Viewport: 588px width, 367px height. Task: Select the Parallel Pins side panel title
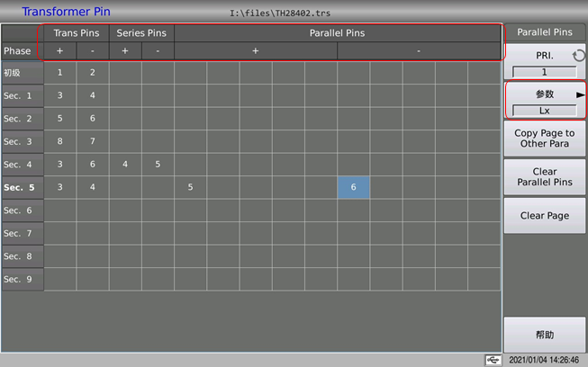[x=545, y=32]
